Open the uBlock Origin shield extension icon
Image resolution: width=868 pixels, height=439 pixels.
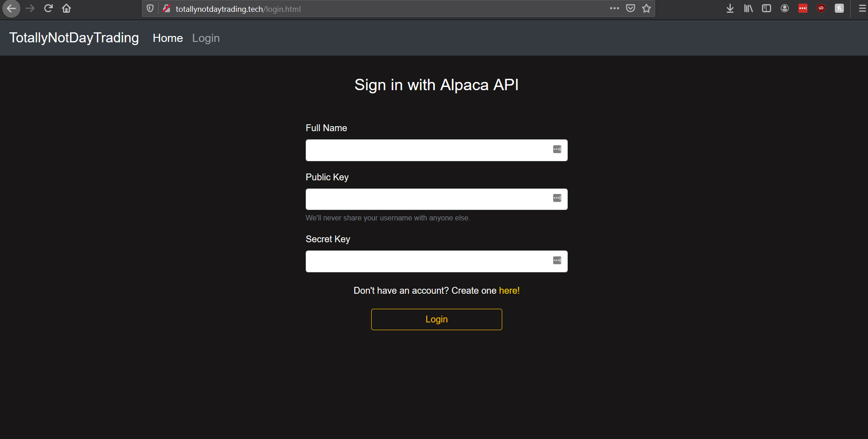(821, 8)
